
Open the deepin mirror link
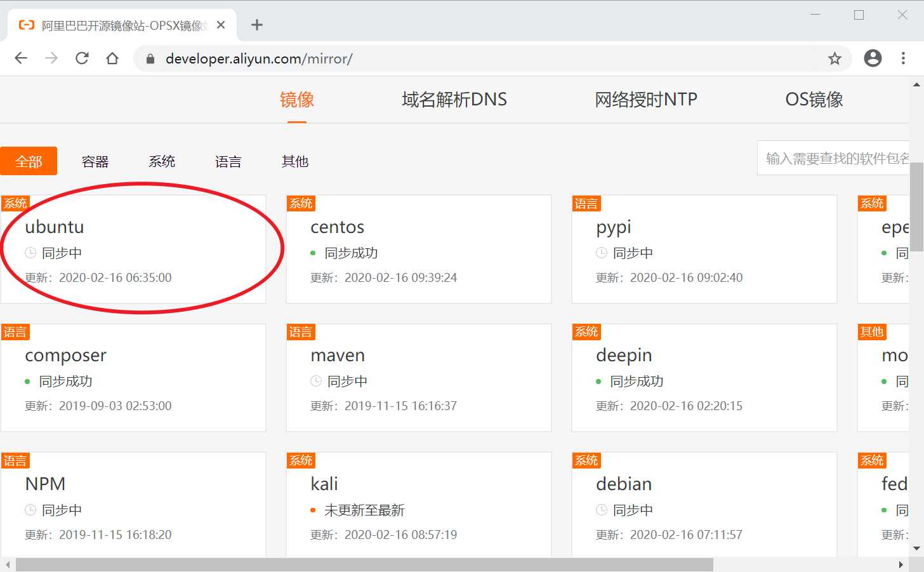point(624,356)
